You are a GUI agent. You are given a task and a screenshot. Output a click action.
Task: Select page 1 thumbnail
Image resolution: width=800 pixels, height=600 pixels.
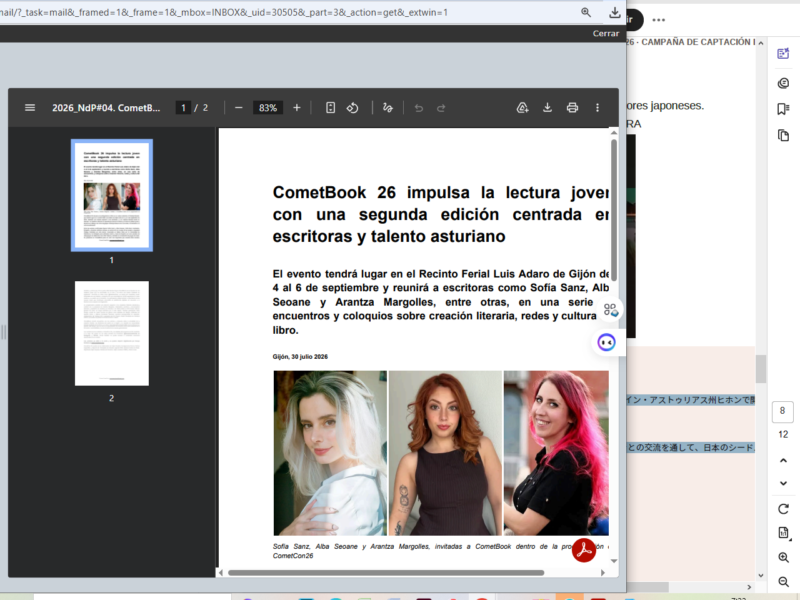(x=112, y=195)
